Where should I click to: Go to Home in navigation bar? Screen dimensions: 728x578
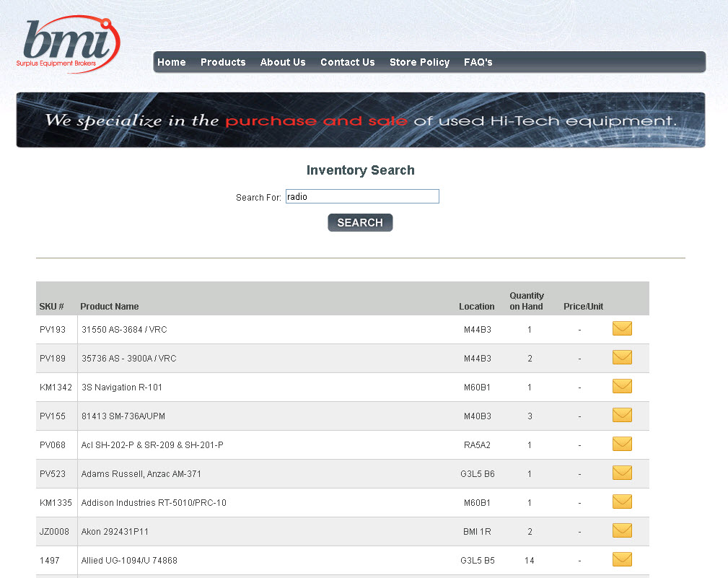tap(171, 62)
